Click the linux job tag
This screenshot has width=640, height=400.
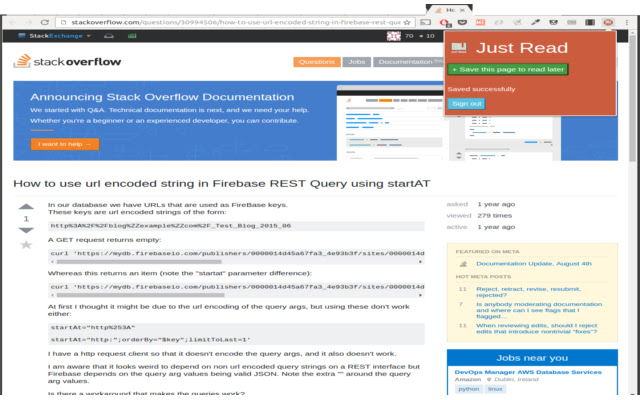tap(495, 389)
